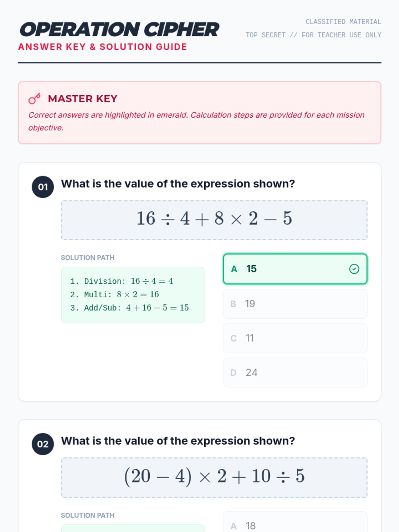
Task: Click the Master Key heading
Action: coord(82,99)
